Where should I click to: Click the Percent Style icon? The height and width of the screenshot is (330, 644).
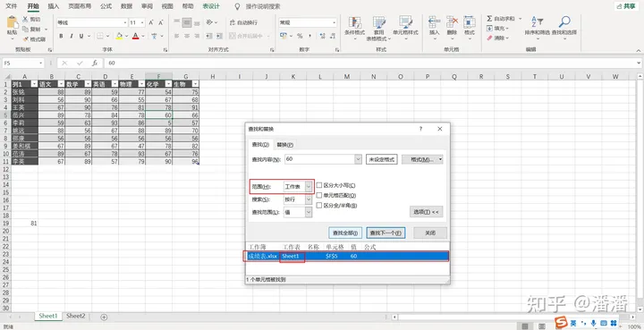coord(300,36)
